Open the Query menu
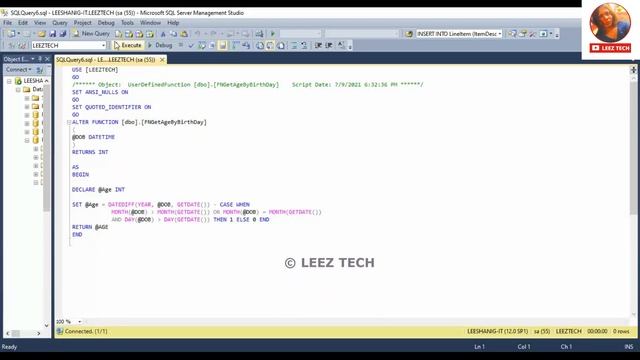 point(60,23)
